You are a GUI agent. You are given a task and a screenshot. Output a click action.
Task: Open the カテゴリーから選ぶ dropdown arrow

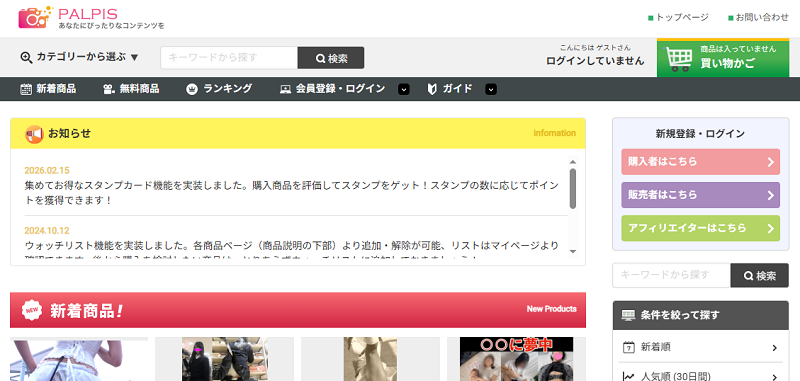point(134,57)
